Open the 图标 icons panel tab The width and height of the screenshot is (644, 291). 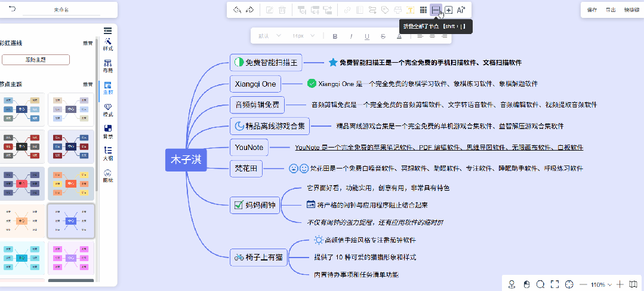point(108,176)
